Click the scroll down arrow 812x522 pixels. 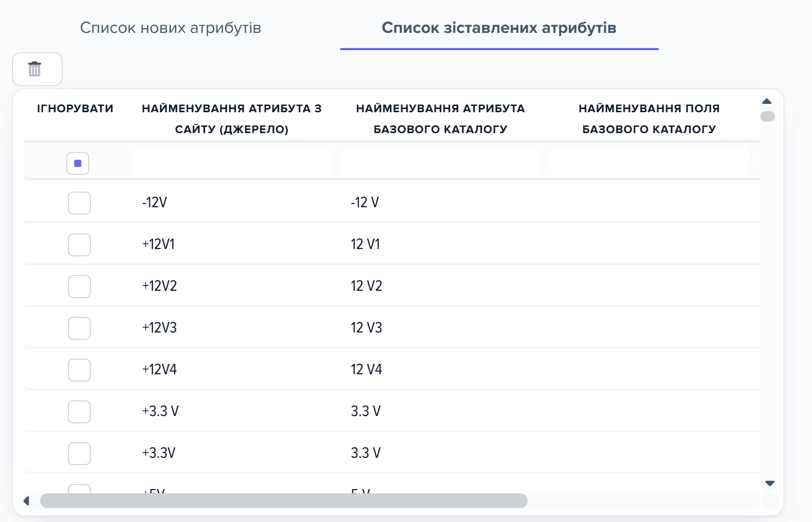coord(769,483)
